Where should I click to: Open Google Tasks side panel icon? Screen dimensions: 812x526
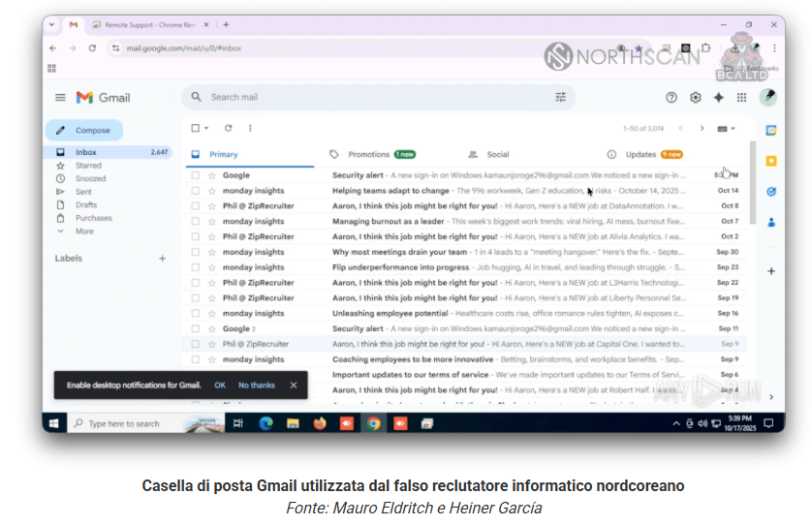pos(771,192)
